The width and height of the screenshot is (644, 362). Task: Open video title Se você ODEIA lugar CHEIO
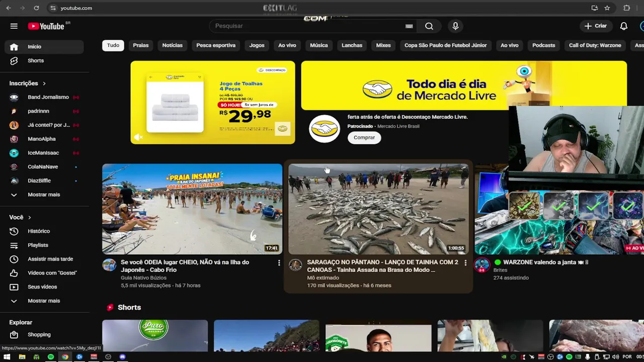185,266
